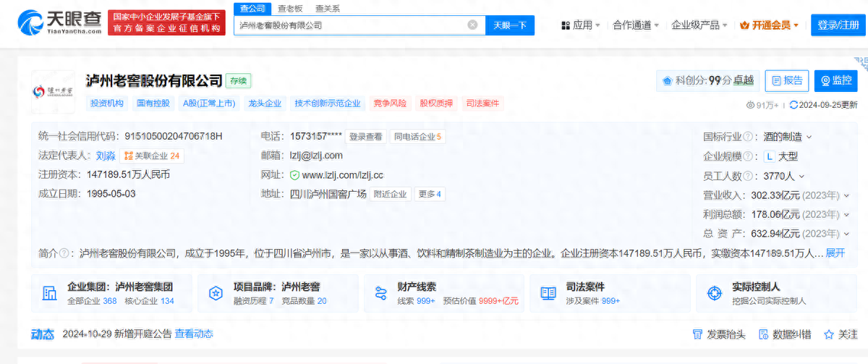Click the 关注 star button
This screenshot has height=364, width=868.
pyautogui.click(x=841, y=334)
